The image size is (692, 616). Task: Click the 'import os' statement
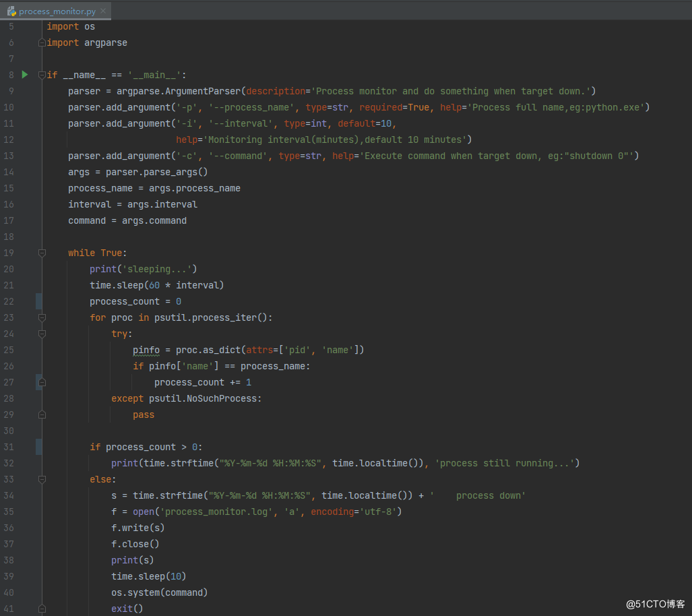[71, 26]
